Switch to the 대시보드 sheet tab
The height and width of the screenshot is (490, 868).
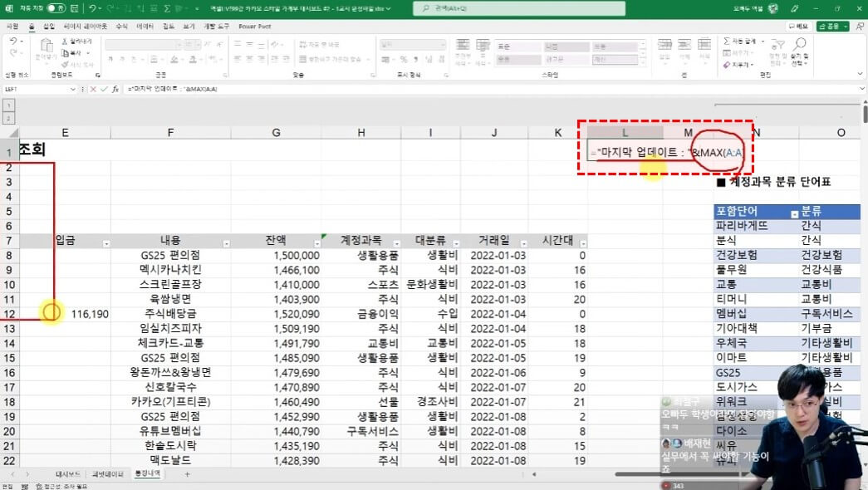point(67,473)
